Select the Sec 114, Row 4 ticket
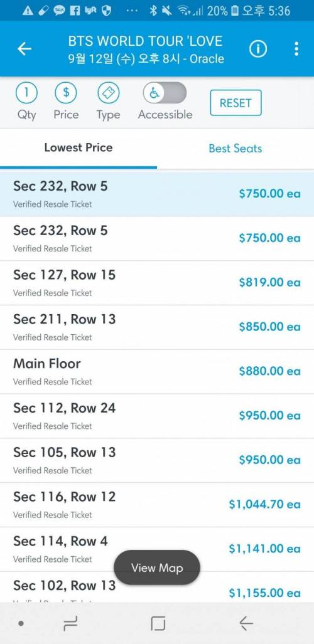The height and width of the screenshot is (644, 314). pyautogui.click(x=157, y=549)
